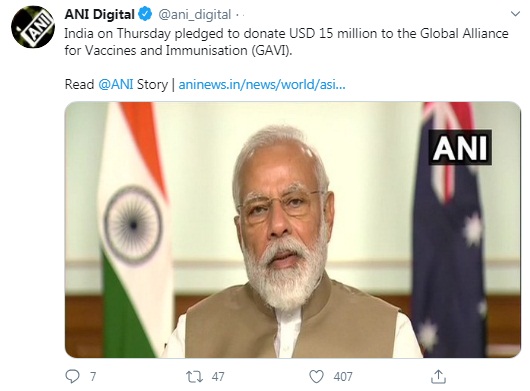This screenshot has height=391, width=530.
Task: Follow the aninews.in story link
Action: tap(262, 84)
